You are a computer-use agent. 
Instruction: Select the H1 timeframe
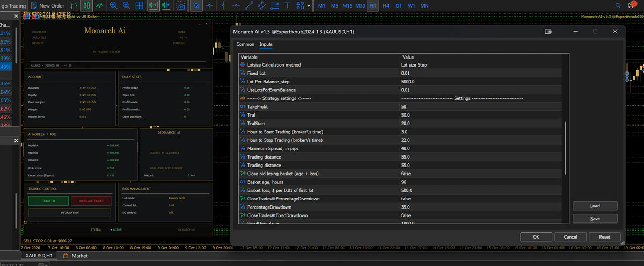[374, 5]
